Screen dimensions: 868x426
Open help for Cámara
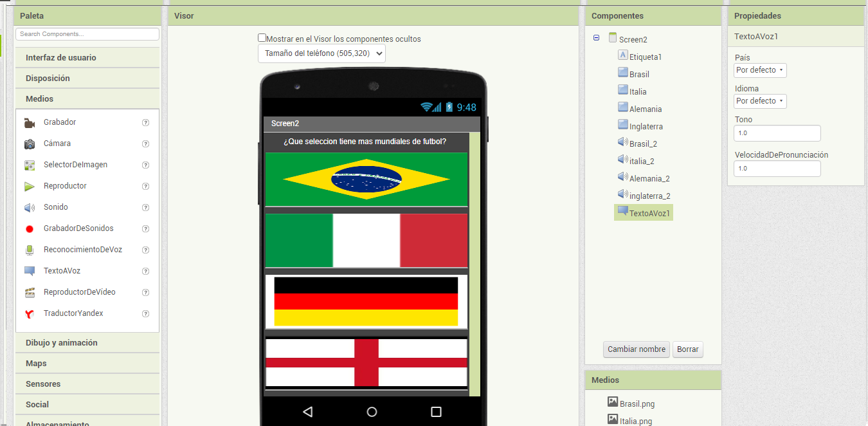click(x=145, y=144)
